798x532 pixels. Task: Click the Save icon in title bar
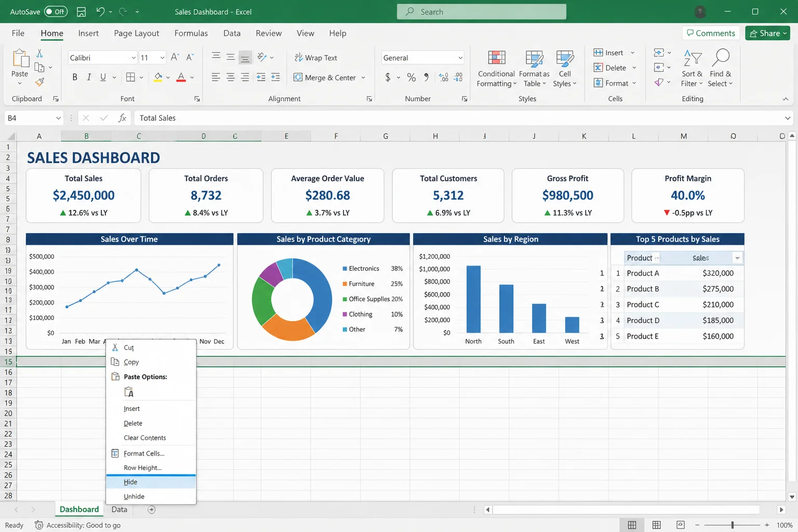click(x=81, y=11)
